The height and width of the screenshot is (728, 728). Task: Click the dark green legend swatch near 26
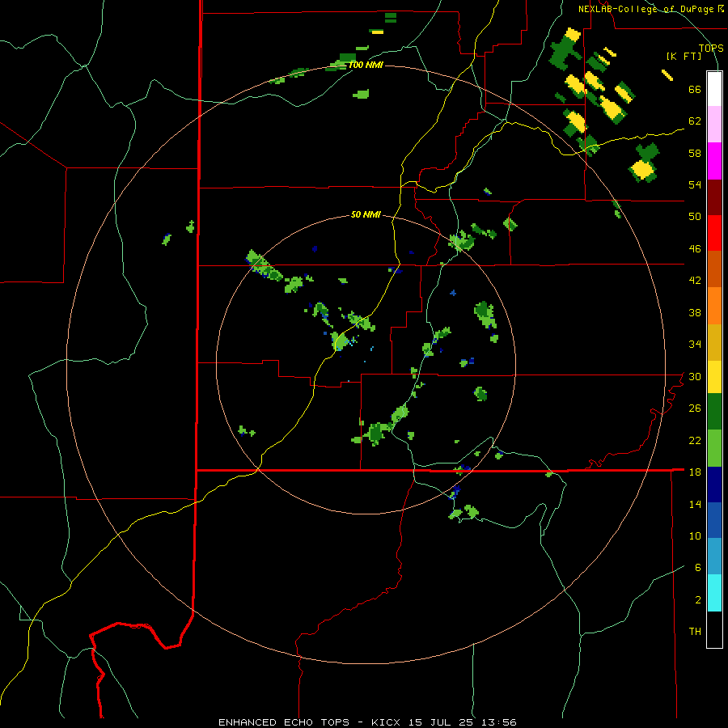point(714,412)
